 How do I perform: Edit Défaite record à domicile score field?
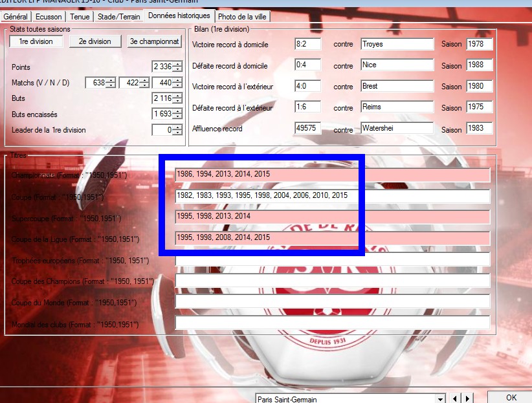pos(307,65)
